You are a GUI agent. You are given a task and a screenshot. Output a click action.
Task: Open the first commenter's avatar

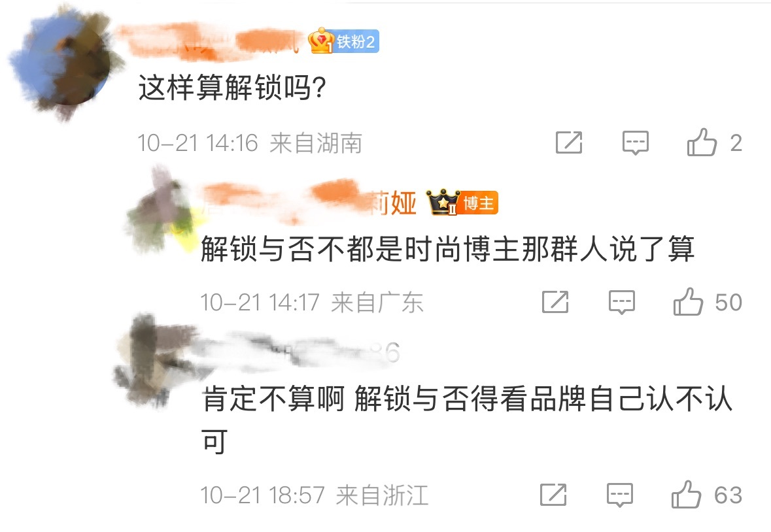pos(65,63)
